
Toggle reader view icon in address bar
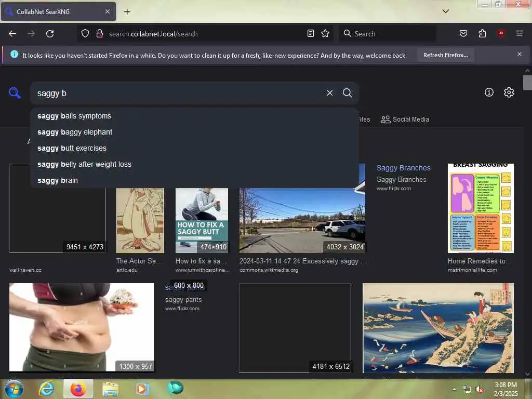[x=311, y=34]
